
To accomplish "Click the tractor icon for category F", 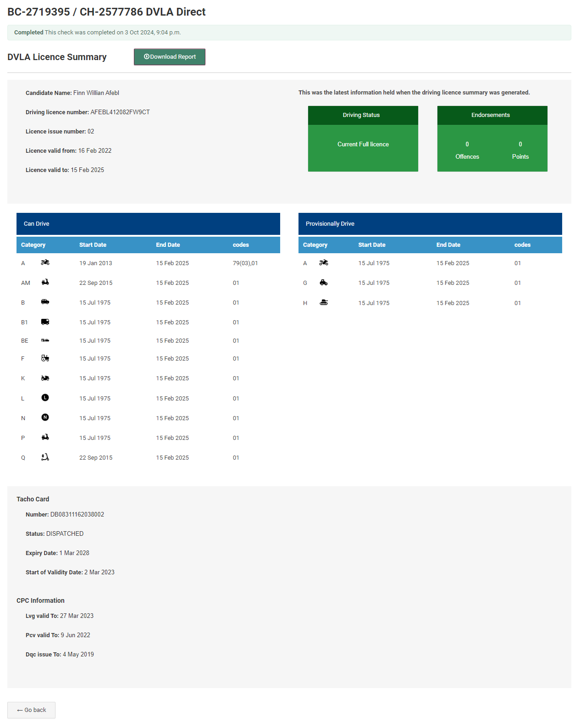I will click(x=45, y=358).
